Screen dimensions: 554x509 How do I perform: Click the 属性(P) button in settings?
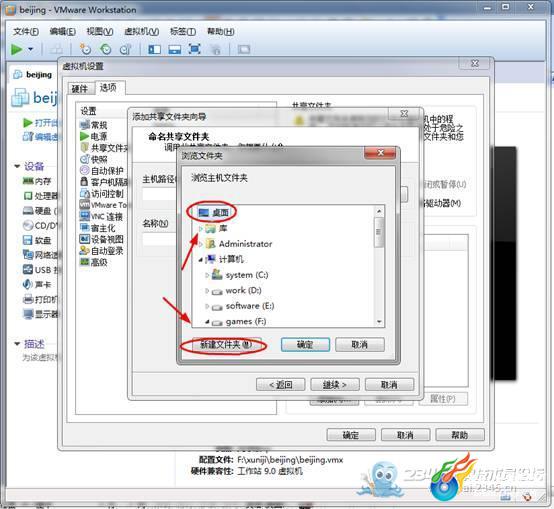click(x=443, y=399)
